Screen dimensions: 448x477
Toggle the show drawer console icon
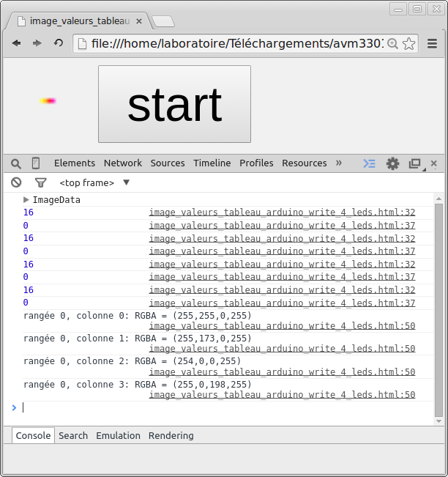(370, 163)
